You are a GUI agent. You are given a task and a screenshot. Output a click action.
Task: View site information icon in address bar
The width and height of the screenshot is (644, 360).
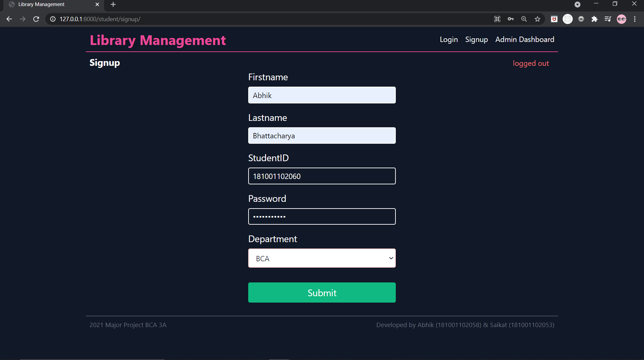(53, 19)
